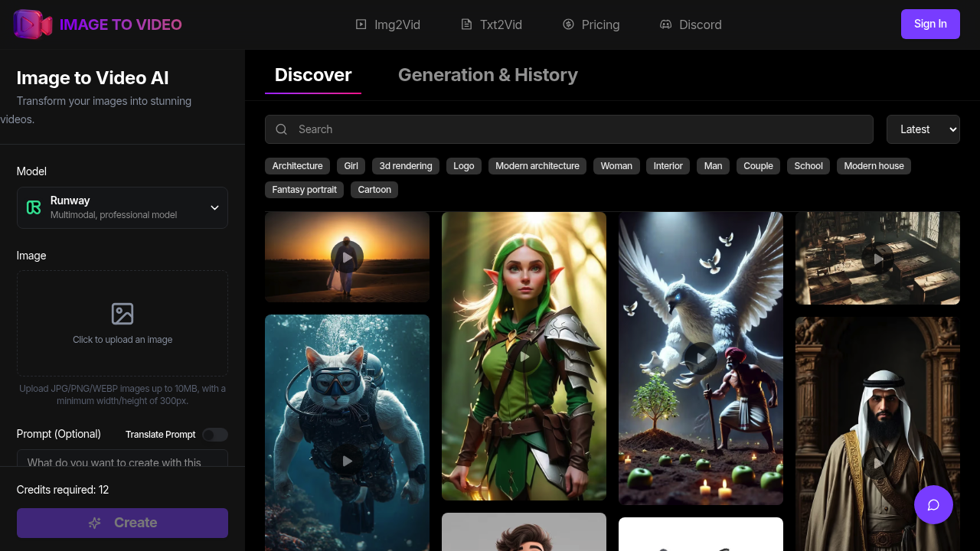This screenshot has width=980, height=551.
Task: Play the white eagle video
Action: click(701, 358)
